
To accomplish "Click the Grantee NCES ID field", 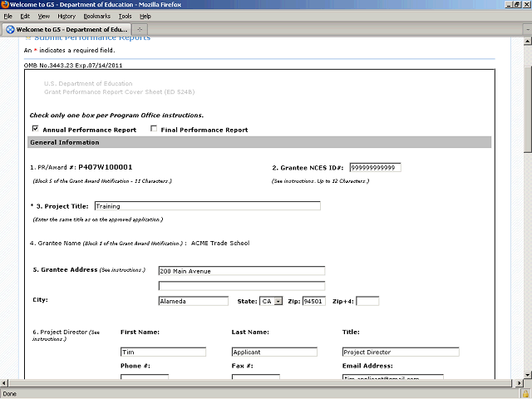I will coord(375,168).
